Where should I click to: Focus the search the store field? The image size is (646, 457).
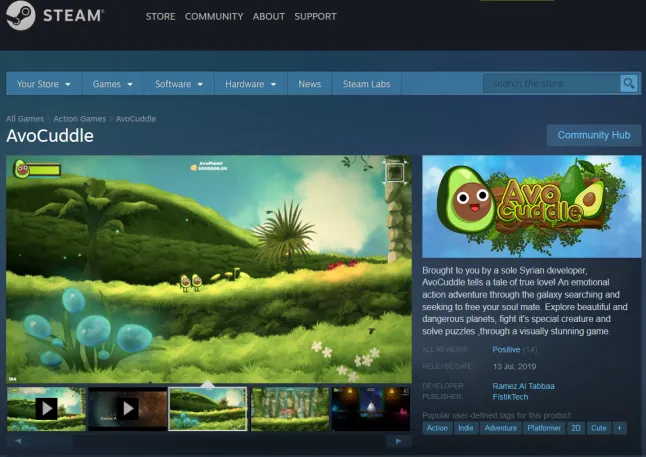552,84
